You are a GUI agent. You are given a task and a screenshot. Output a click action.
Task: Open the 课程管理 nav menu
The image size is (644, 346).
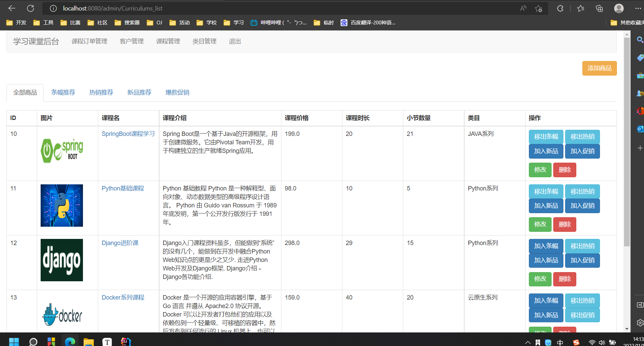click(168, 41)
